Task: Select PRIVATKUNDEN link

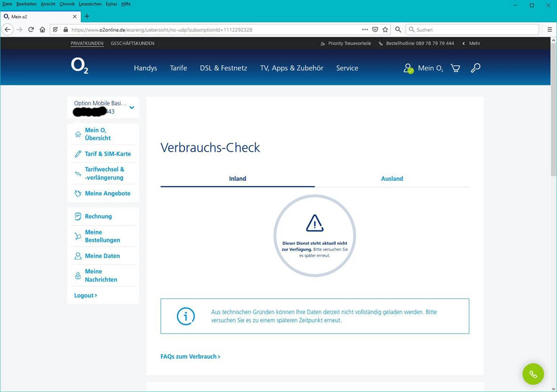Action: point(87,43)
